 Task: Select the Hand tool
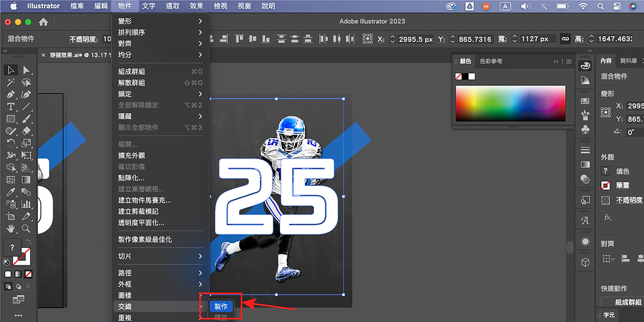(x=11, y=229)
